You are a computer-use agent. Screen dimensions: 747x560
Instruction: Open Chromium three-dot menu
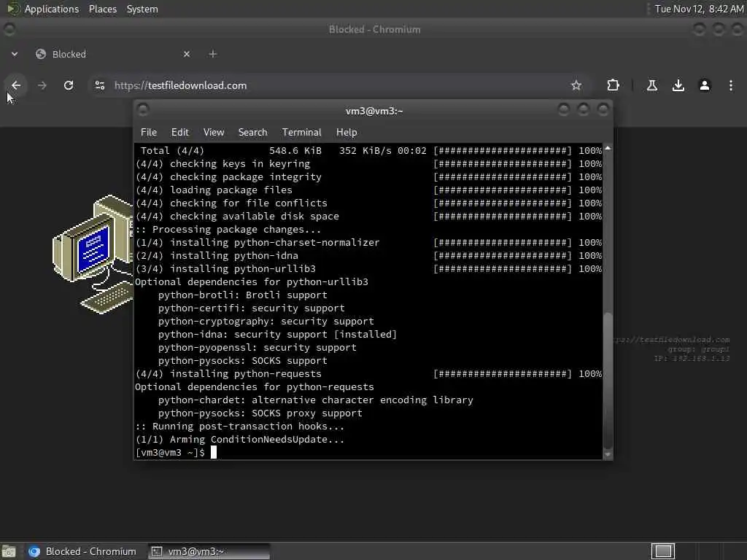point(731,85)
